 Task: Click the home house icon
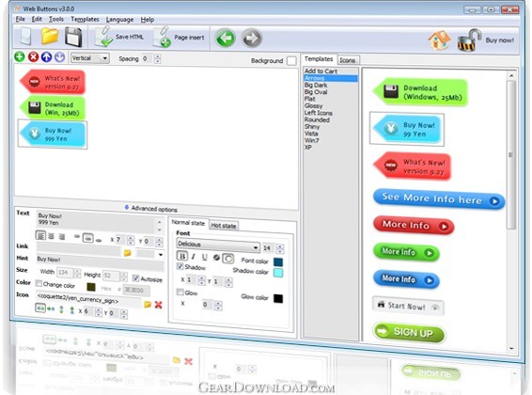439,40
